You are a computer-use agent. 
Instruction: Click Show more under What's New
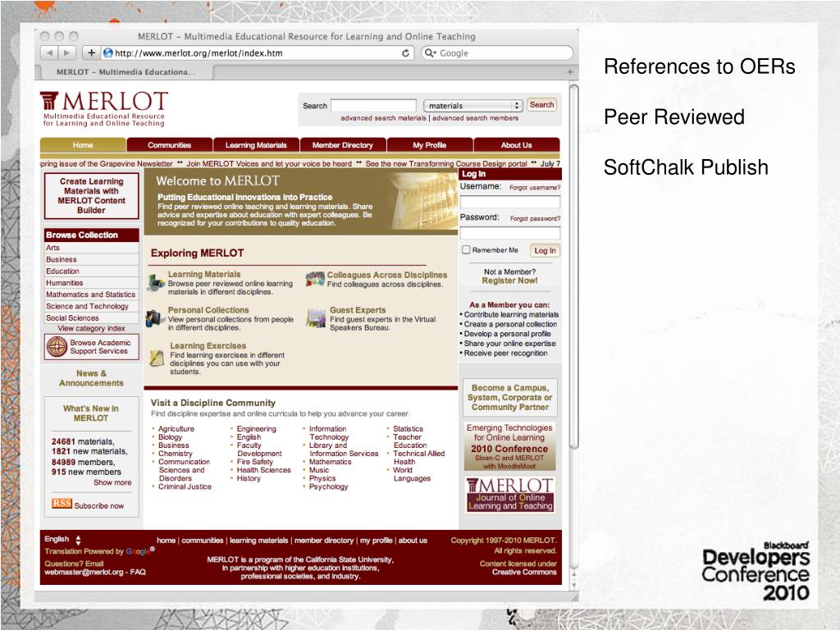(112, 482)
